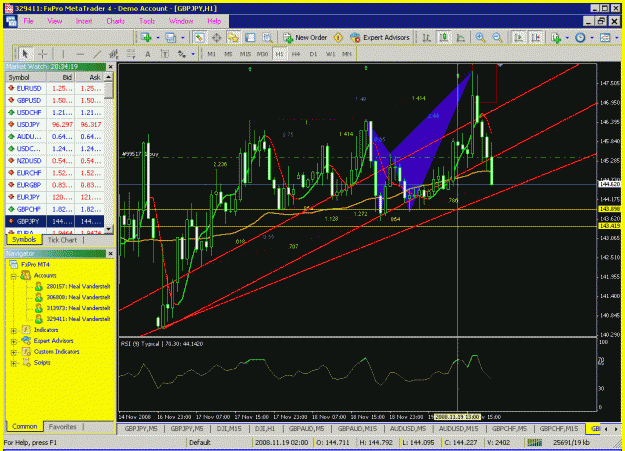Switch timeframe to H4
The height and width of the screenshot is (451, 625).
[x=296, y=54]
